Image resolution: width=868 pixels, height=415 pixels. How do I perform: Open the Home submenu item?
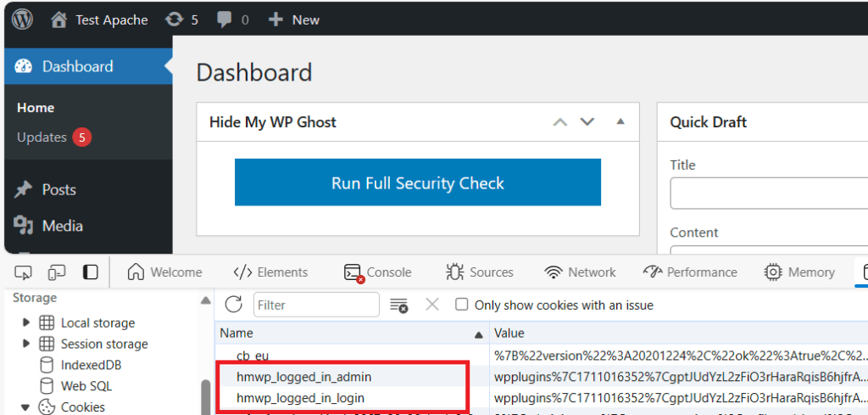point(36,108)
